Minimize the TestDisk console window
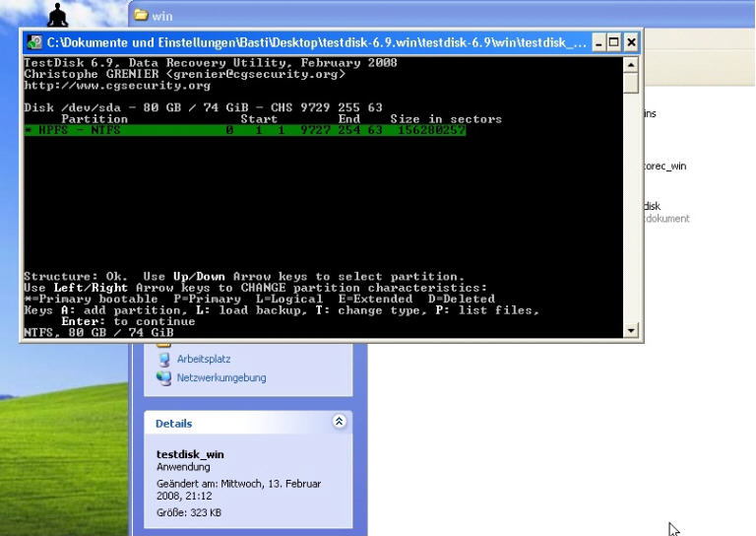Screen dimensions: 756x536 coord(598,42)
